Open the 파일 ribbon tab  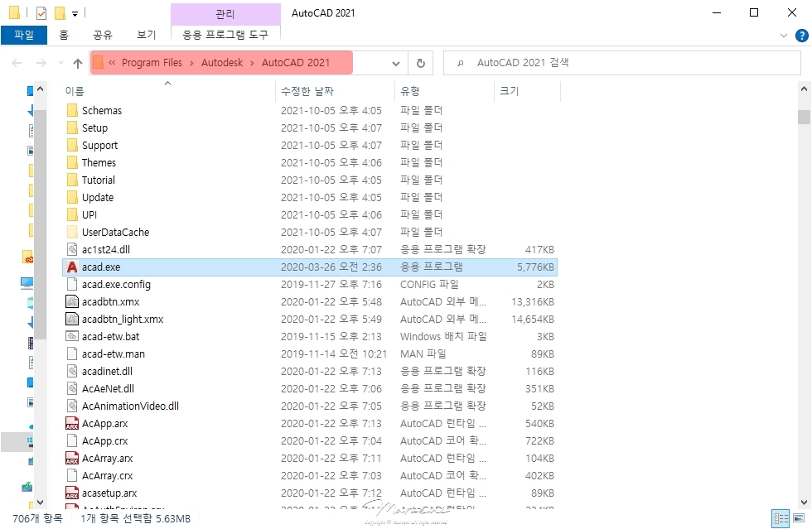[x=24, y=35]
